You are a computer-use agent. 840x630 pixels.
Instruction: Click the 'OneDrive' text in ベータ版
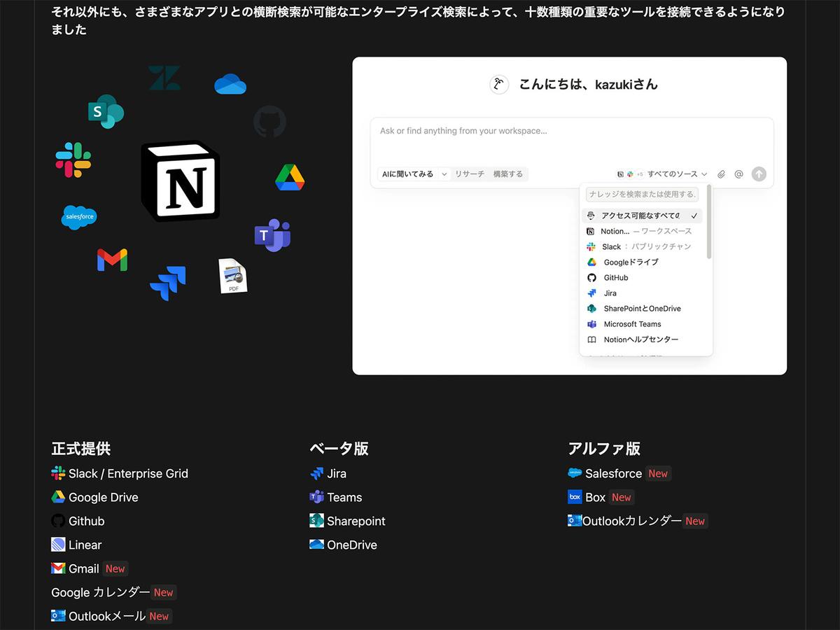352,545
